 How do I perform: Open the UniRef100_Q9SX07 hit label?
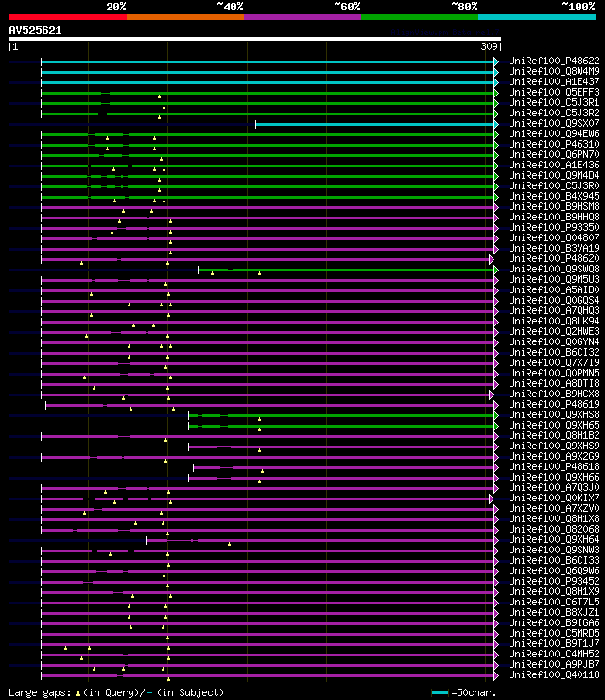point(554,123)
